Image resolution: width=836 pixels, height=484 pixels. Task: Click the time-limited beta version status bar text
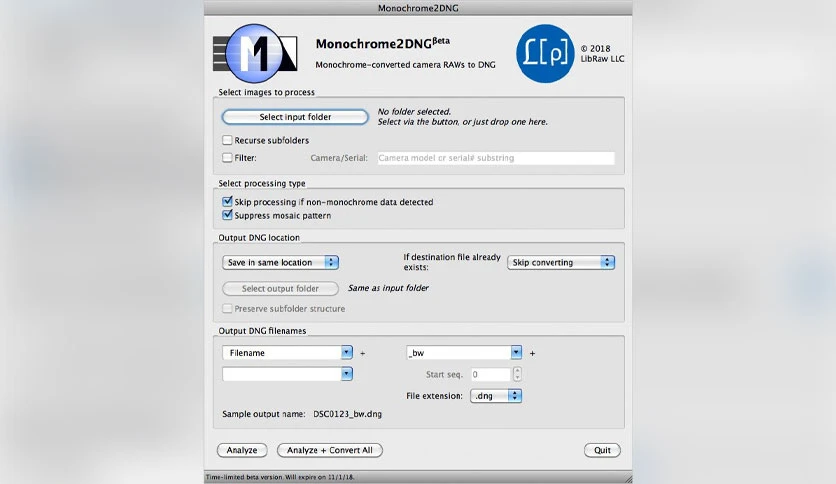coord(280,477)
